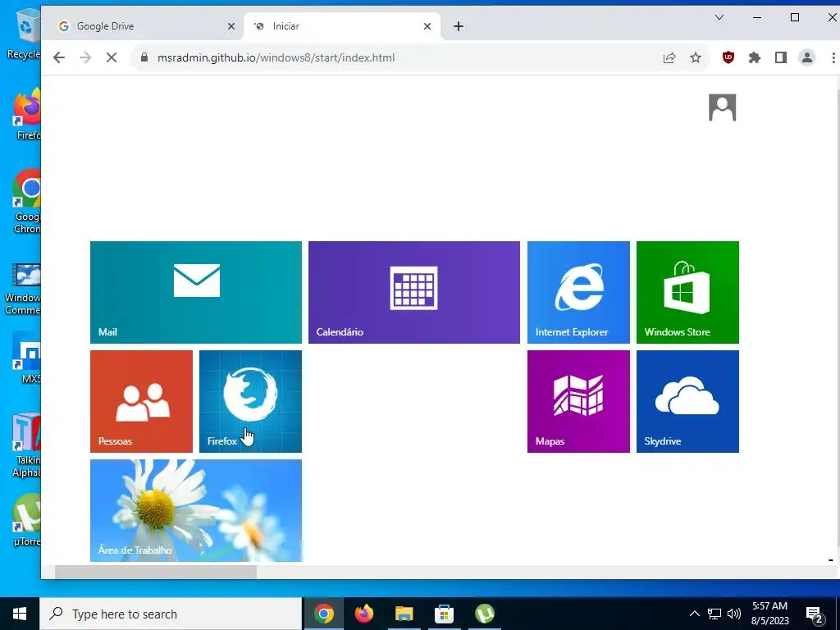
Task: Open the network tray icon
Action: click(x=714, y=614)
